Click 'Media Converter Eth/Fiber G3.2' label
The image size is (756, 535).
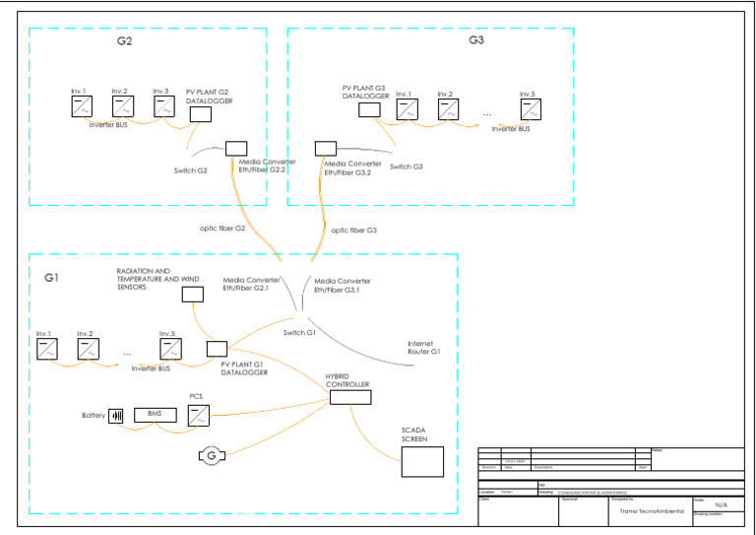(353, 168)
